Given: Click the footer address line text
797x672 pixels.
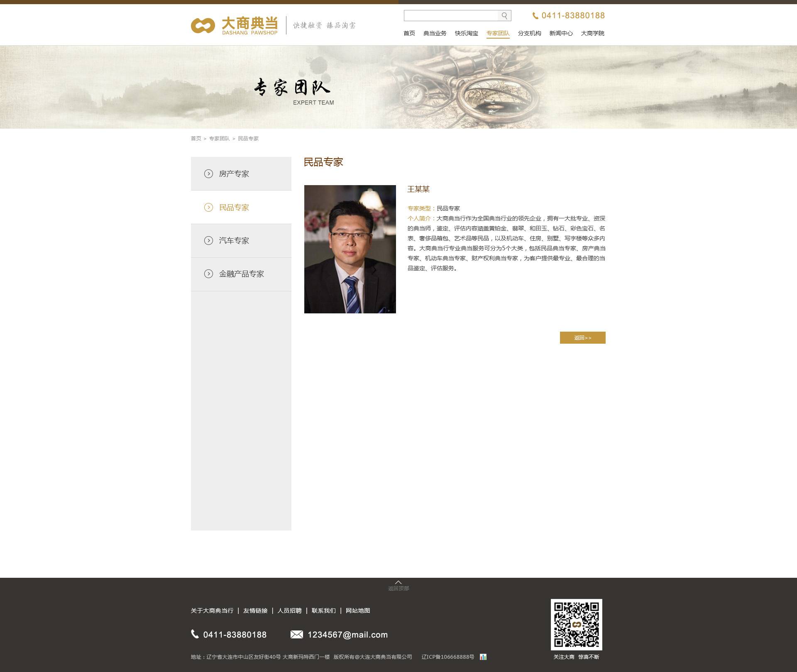Looking at the screenshot, I should 260,657.
